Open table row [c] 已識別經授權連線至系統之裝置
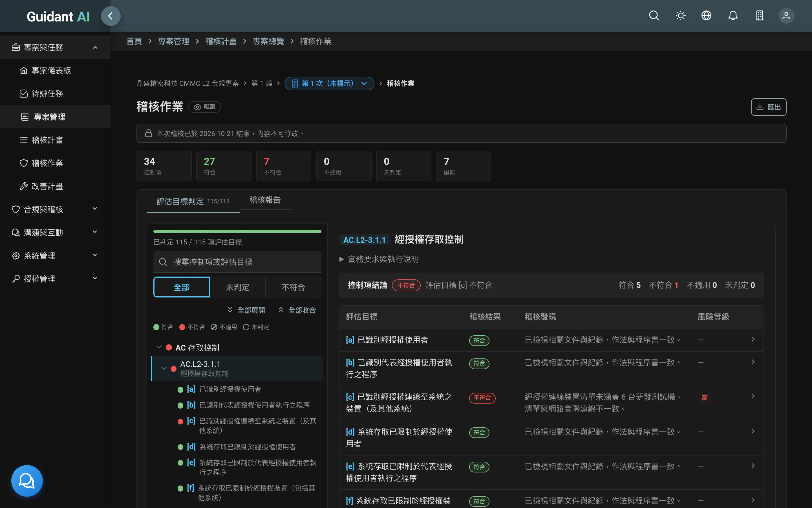The image size is (812, 508). click(x=551, y=403)
